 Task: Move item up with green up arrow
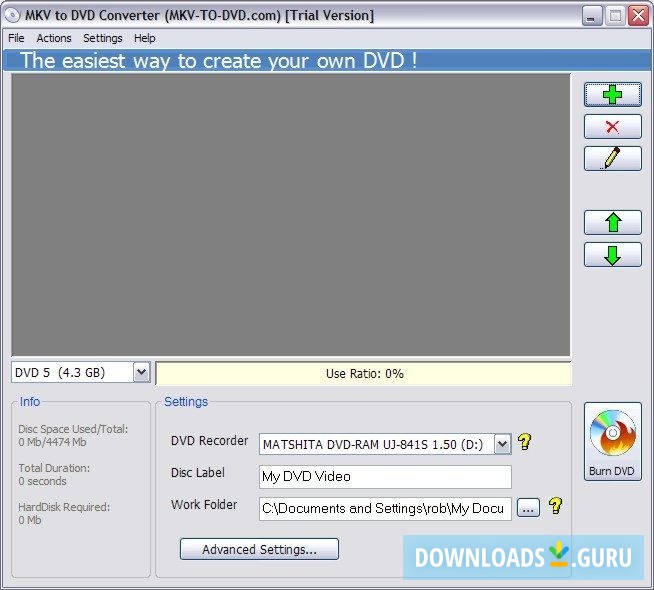612,222
